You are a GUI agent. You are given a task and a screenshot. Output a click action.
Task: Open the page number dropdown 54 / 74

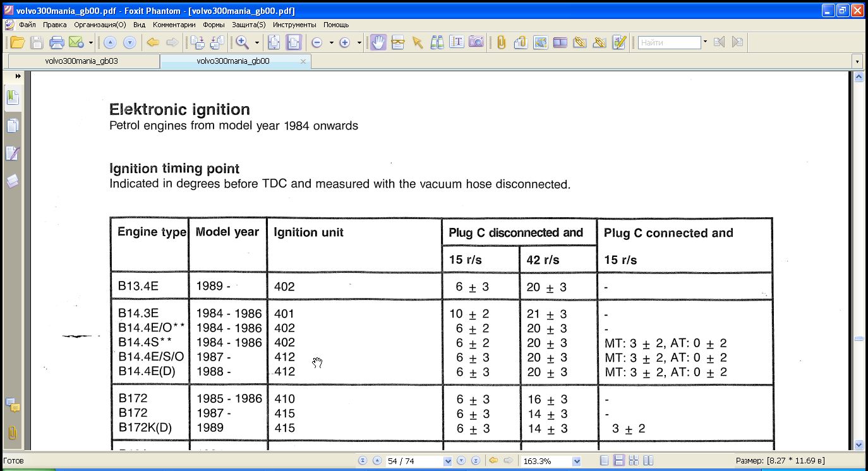448,462
